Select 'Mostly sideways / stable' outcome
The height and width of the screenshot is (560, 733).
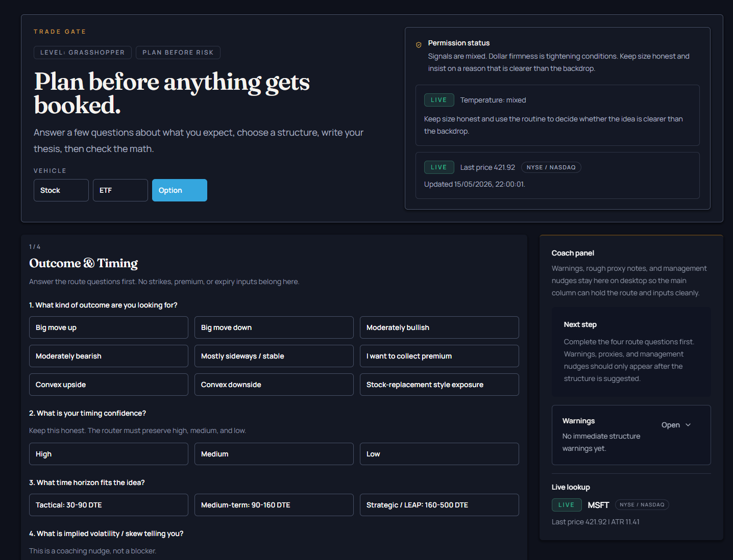point(274,356)
